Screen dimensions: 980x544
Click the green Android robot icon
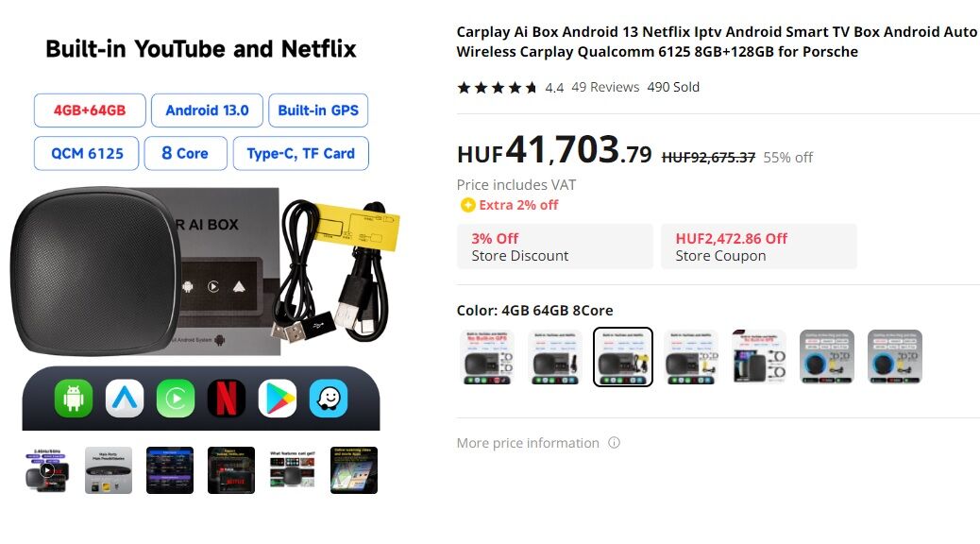tap(74, 399)
